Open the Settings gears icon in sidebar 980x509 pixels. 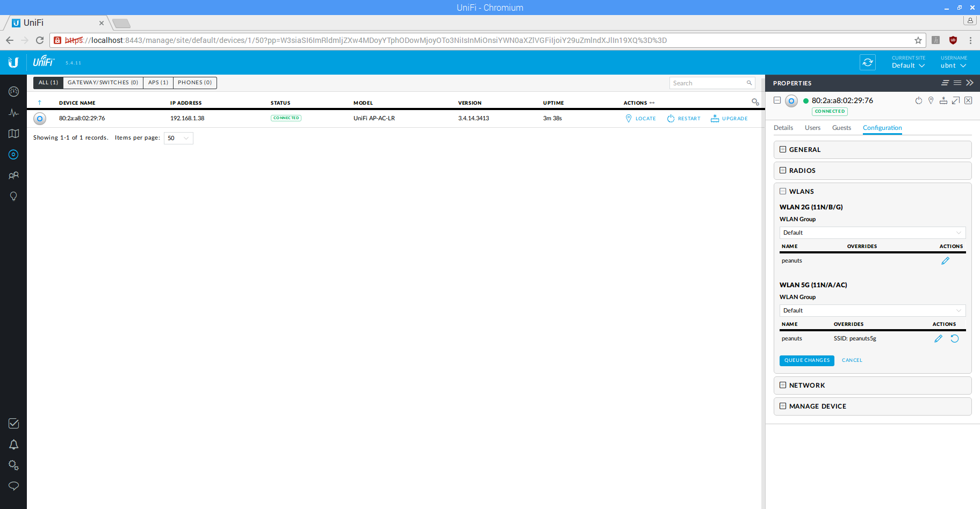tap(13, 466)
